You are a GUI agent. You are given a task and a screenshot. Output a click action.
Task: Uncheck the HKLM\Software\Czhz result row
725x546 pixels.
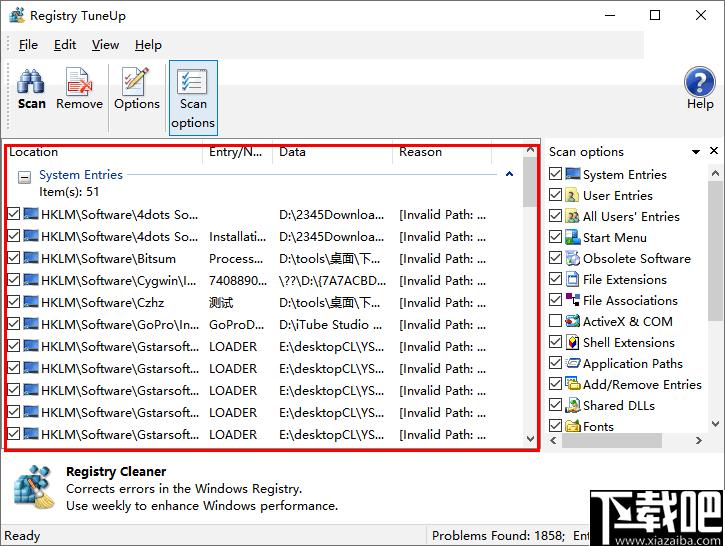click(x=14, y=302)
